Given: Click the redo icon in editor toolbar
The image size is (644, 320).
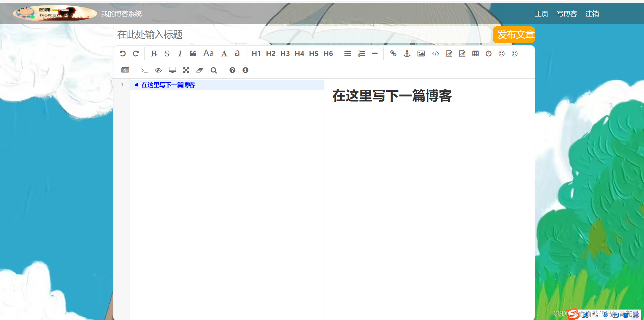Looking at the screenshot, I should coord(136,54).
